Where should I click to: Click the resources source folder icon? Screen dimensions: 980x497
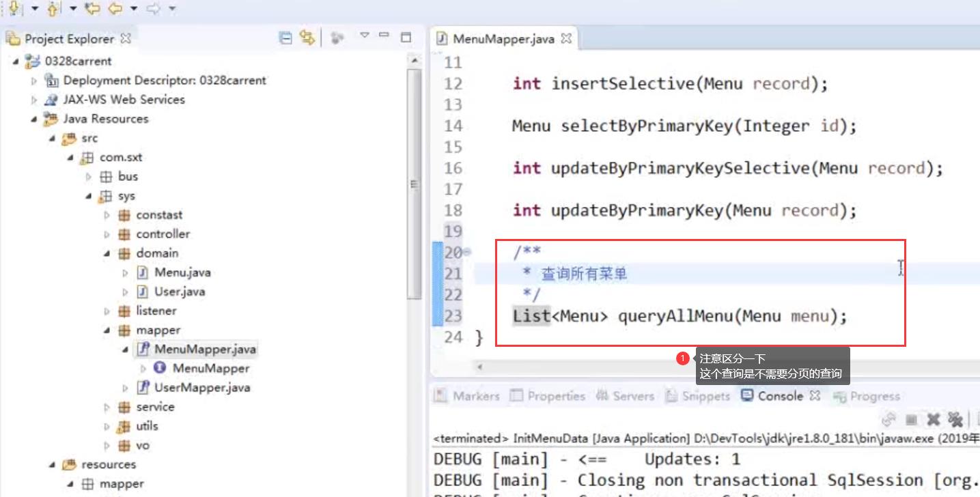tap(68, 464)
